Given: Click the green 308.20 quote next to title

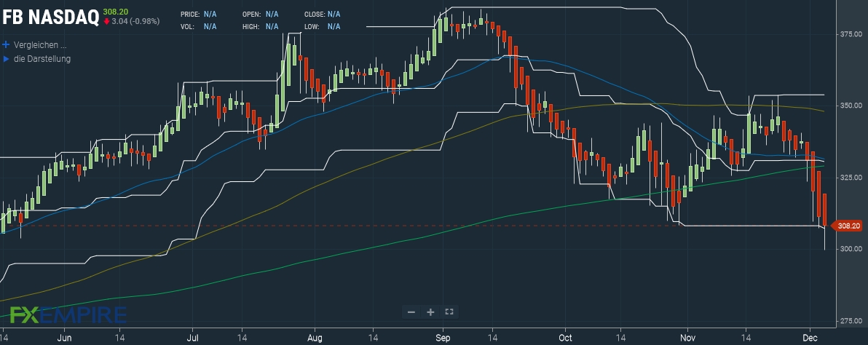Looking at the screenshot, I should pos(114,12).
